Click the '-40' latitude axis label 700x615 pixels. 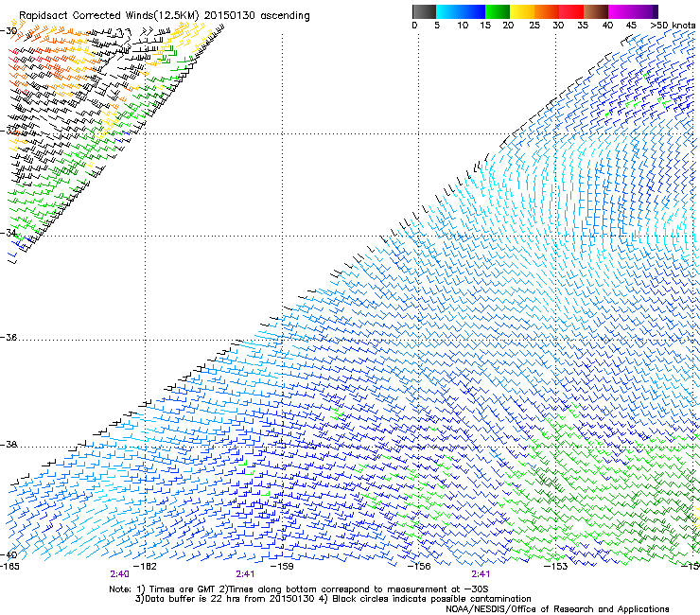point(9,554)
